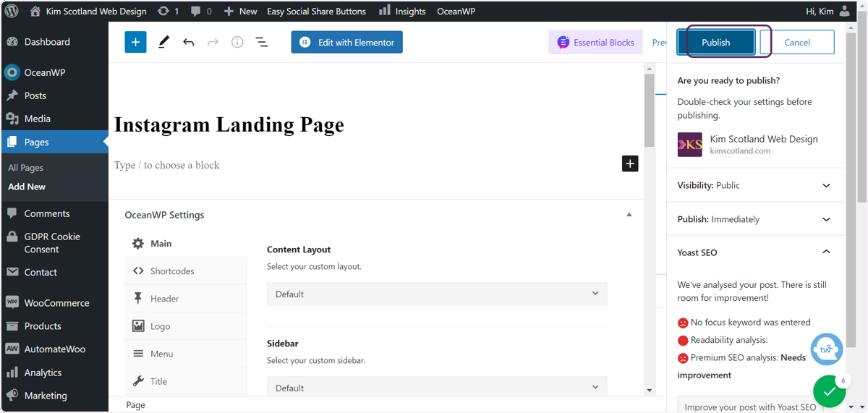This screenshot has height=413, width=868.
Task: Open Contact menu item
Action: (54, 272)
